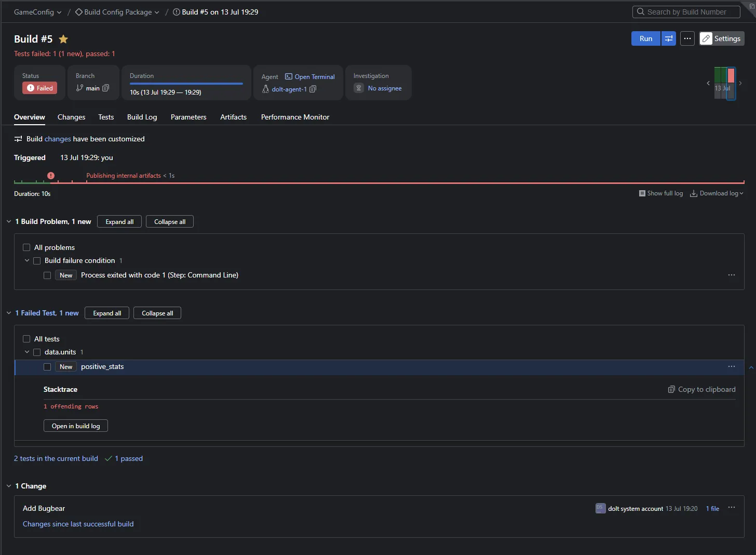Check the positive_stats test checkbox

point(47,367)
